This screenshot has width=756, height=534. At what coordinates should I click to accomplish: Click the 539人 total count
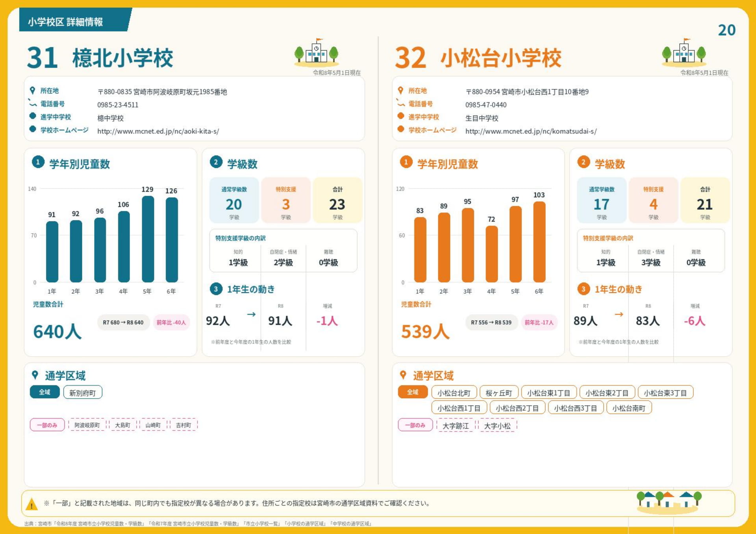[x=425, y=332]
